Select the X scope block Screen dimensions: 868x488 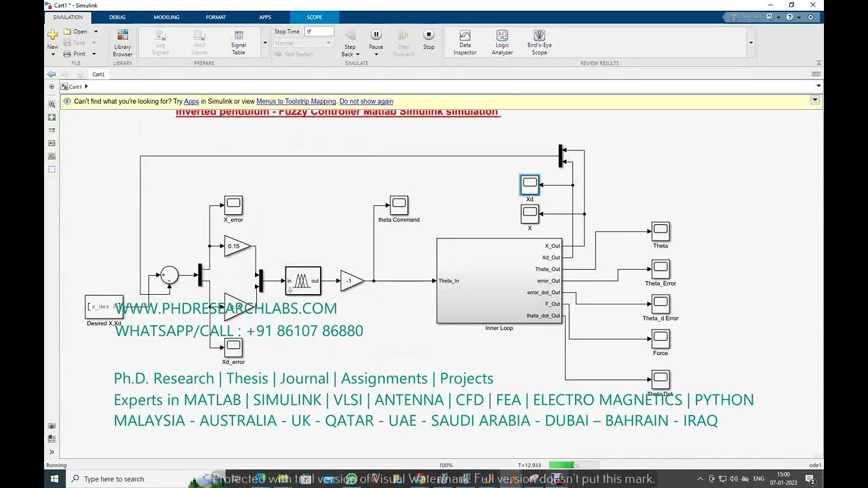(530, 213)
